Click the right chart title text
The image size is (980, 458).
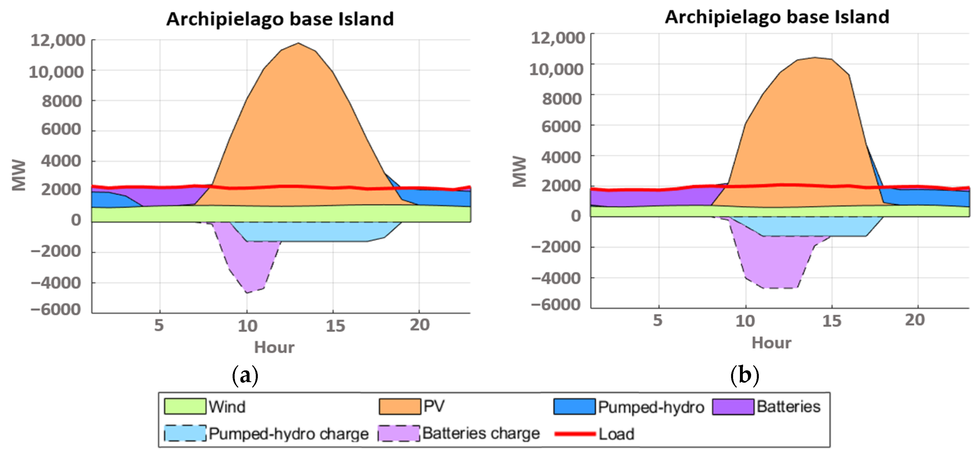(x=777, y=17)
